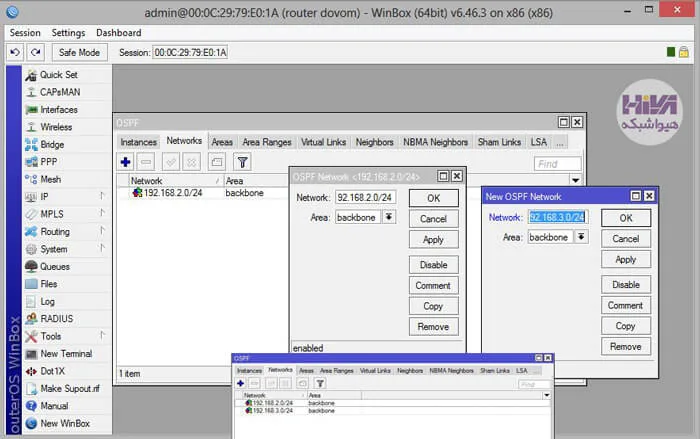Add new OSPF network with plus icon
700x439 pixels.
coord(125,162)
